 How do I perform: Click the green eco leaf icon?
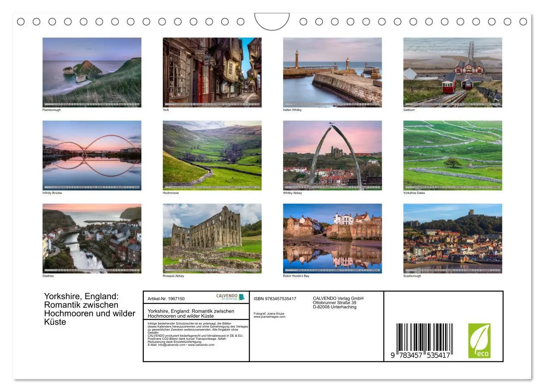tap(479, 341)
